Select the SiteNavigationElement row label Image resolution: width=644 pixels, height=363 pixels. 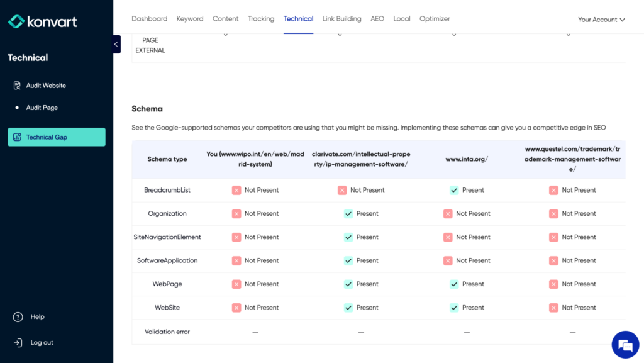pyautogui.click(x=167, y=237)
